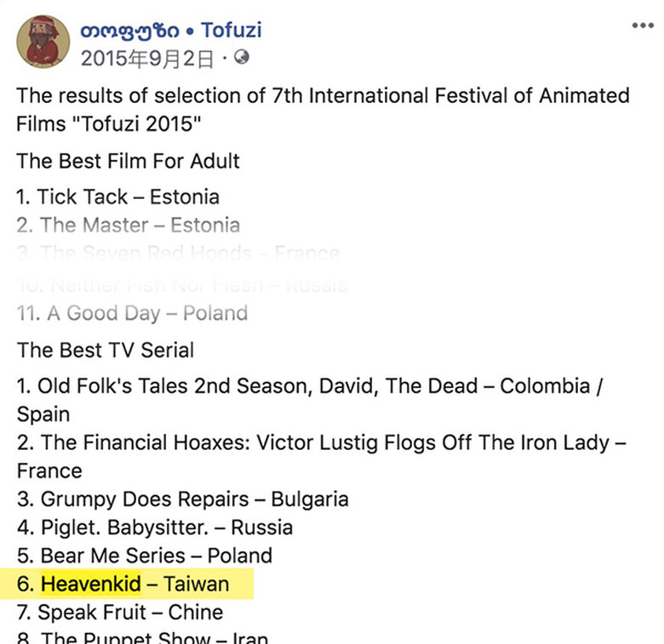Select the "The Best Film For Adult" heading
The image size is (664, 644).
[x=128, y=161]
